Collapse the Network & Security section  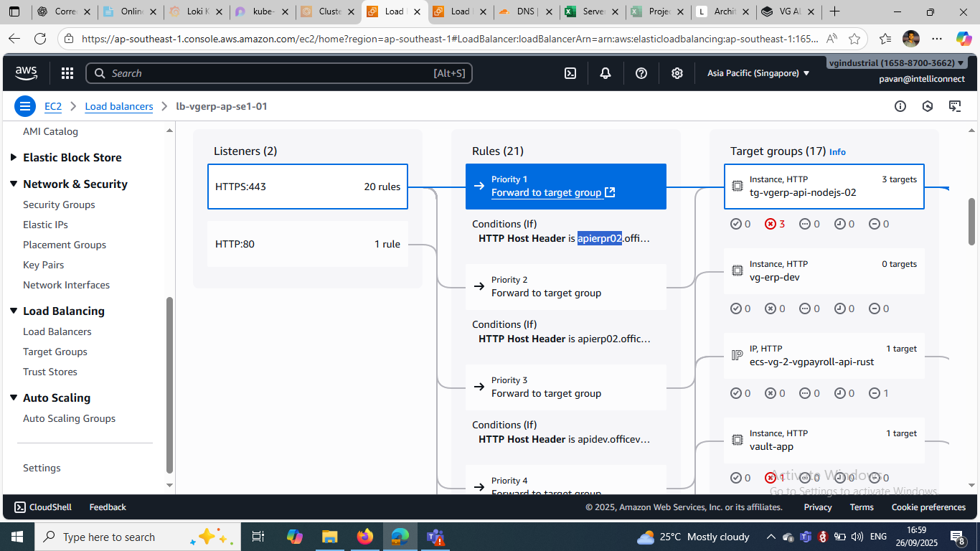[14, 184]
